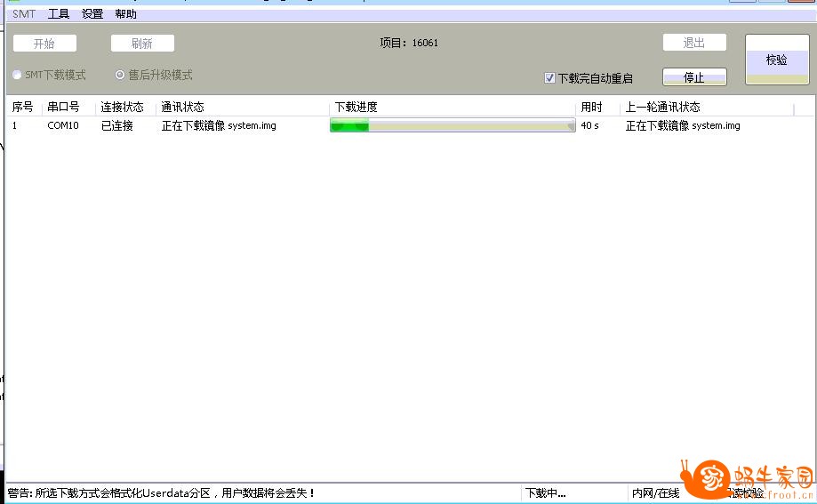The image size is (817, 504).
Task: Click the 下载进度 column header
Action: [356, 107]
